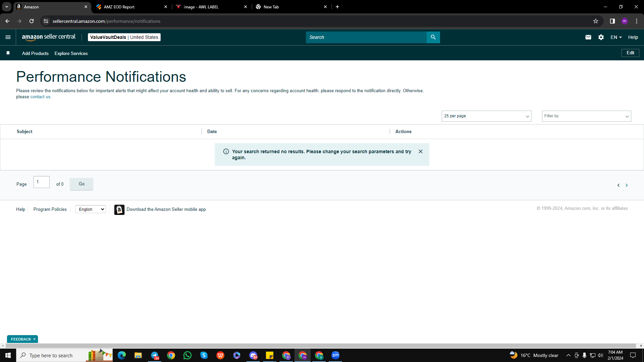Open the EN language dropdown
The width and height of the screenshot is (644, 362).
click(616, 37)
